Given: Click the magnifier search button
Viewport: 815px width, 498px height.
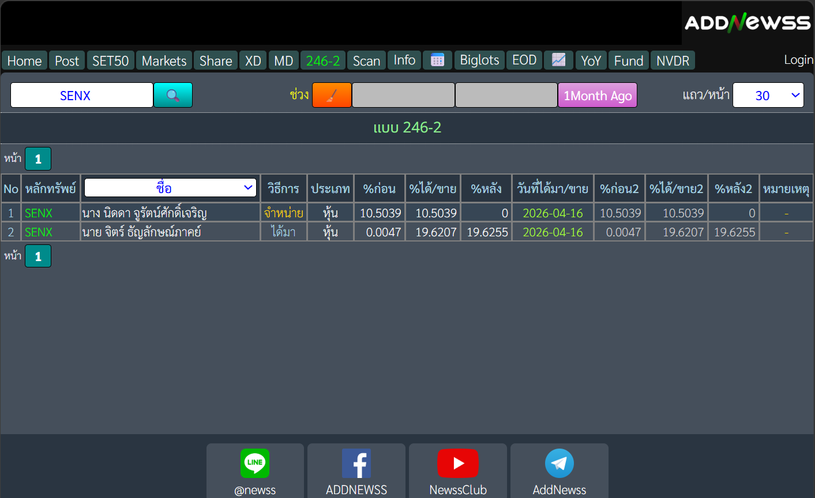Looking at the screenshot, I should click(173, 95).
